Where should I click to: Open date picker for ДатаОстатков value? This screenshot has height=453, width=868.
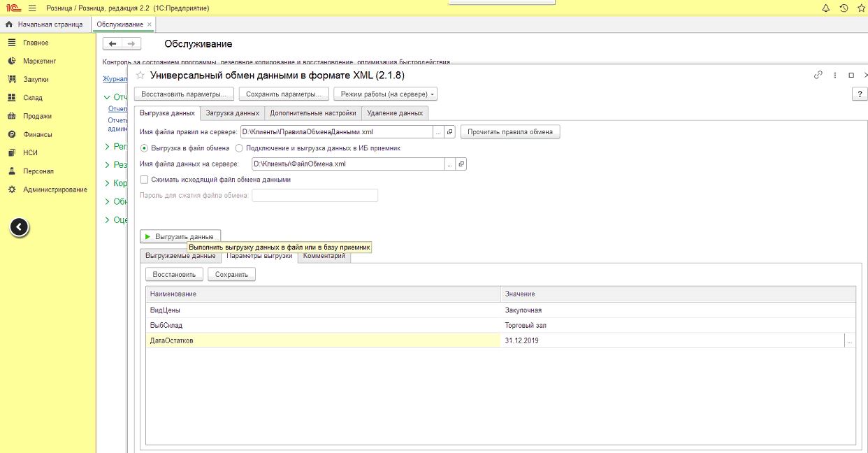coord(849,340)
